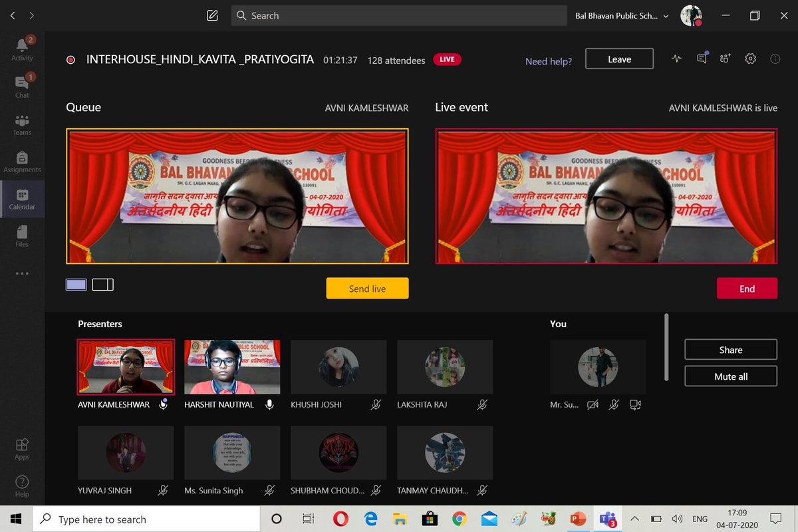Expand hidden icons in the system tray

point(634,519)
